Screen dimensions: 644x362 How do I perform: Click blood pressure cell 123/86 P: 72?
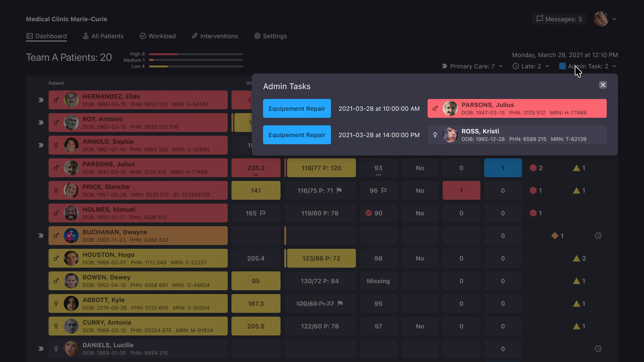click(x=321, y=258)
